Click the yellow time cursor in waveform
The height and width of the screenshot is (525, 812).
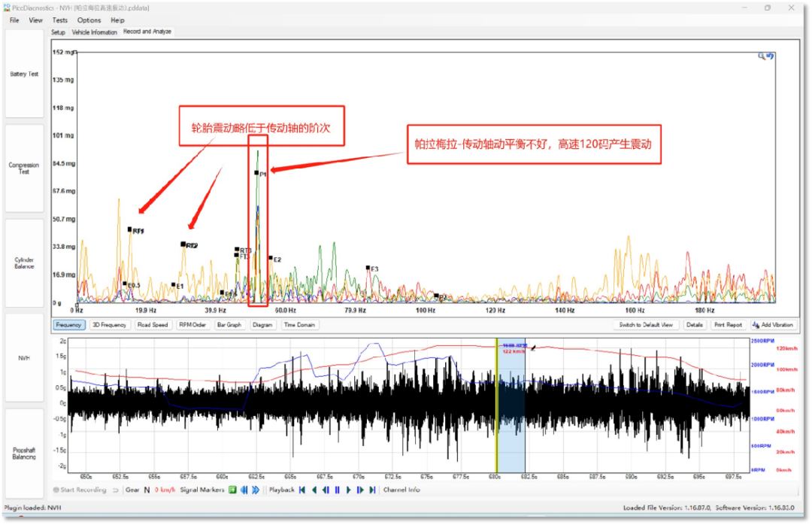point(497,405)
